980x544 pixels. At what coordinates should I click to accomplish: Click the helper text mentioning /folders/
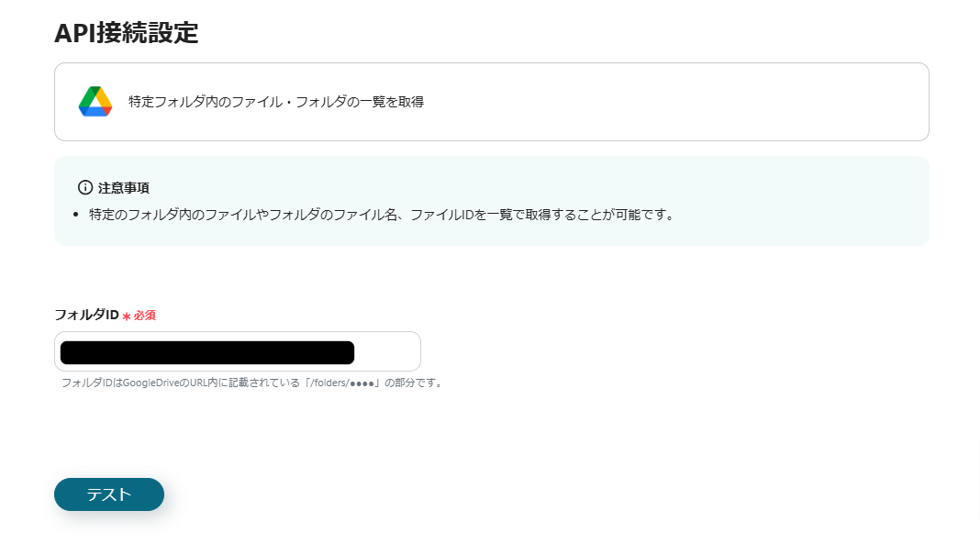(x=252, y=383)
